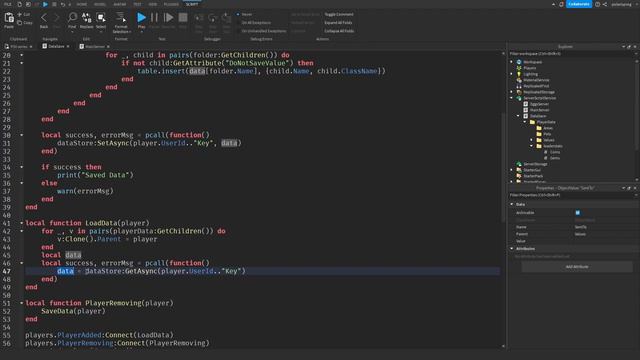Click the Pause playback icon
This screenshot has height=360, width=640.
click(x=154, y=18)
